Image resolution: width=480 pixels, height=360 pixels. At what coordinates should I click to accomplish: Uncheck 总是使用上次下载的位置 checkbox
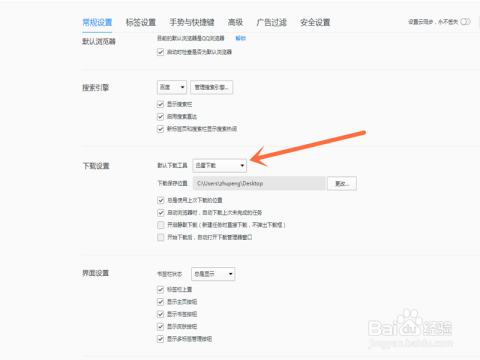pos(161,200)
